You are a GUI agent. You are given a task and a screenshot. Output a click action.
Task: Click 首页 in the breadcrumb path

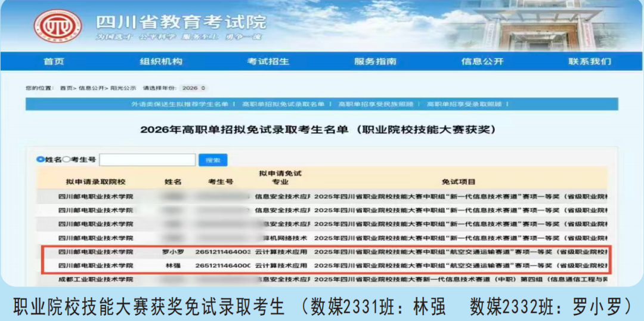point(65,88)
